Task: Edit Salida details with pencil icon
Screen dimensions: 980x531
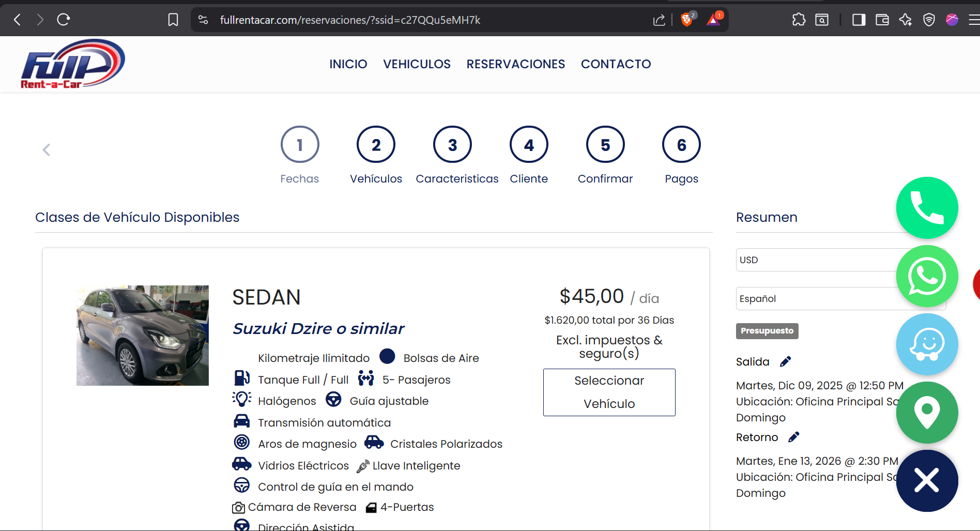Action: 785,361
